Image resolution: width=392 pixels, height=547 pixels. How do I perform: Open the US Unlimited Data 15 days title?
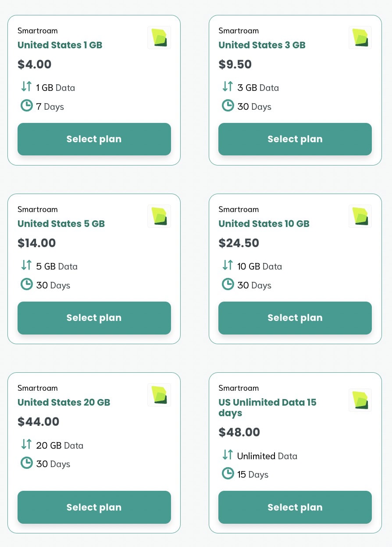coord(267,408)
